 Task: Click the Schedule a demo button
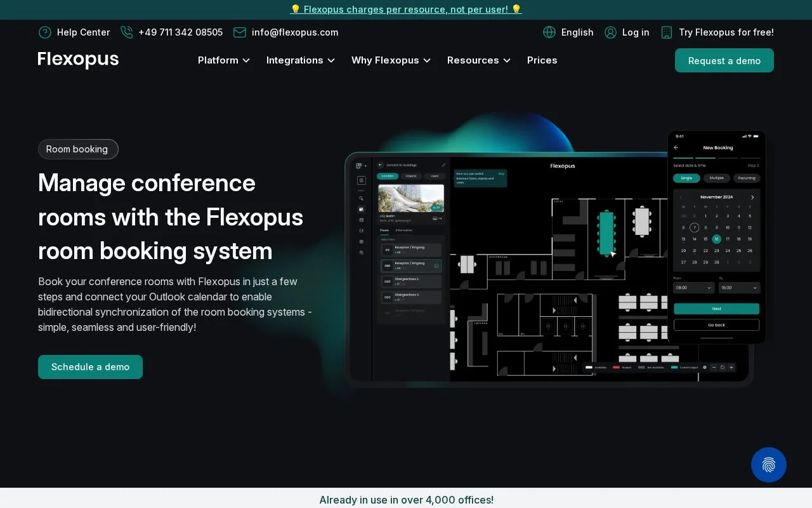pyautogui.click(x=90, y=367)
